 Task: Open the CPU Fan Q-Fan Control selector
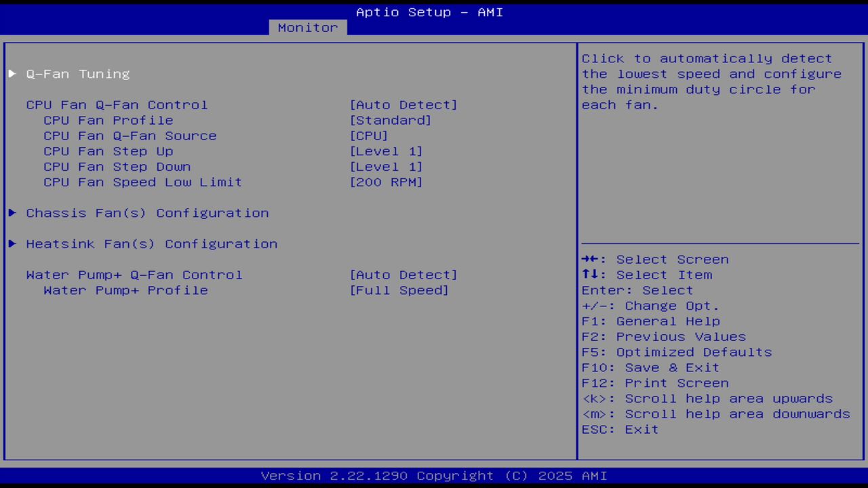click(403, 104)
